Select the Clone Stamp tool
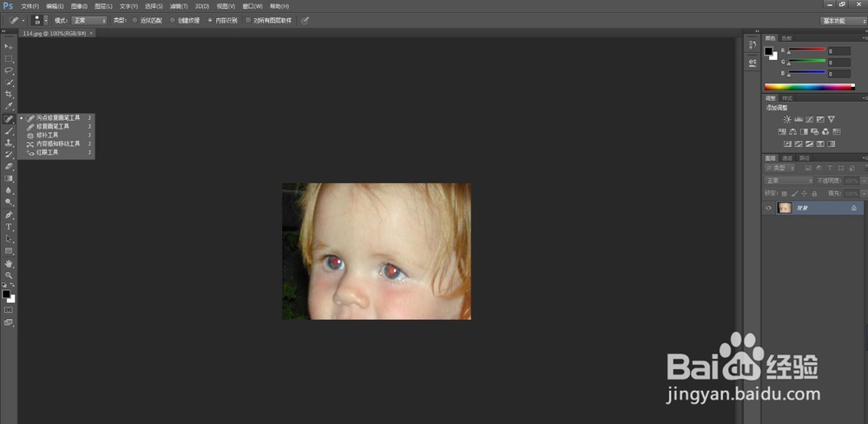This screenshot has width=868, height=424. [9, 143]
